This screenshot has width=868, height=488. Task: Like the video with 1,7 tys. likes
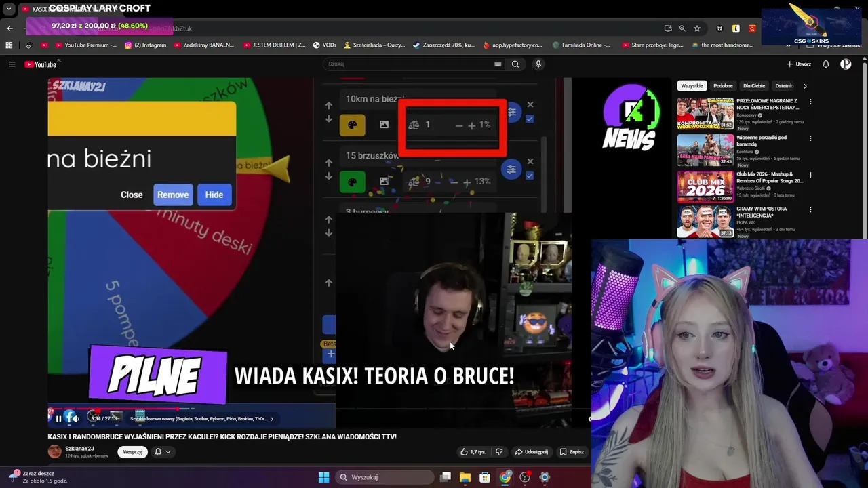pyautogui.click(x=473, y=452)
